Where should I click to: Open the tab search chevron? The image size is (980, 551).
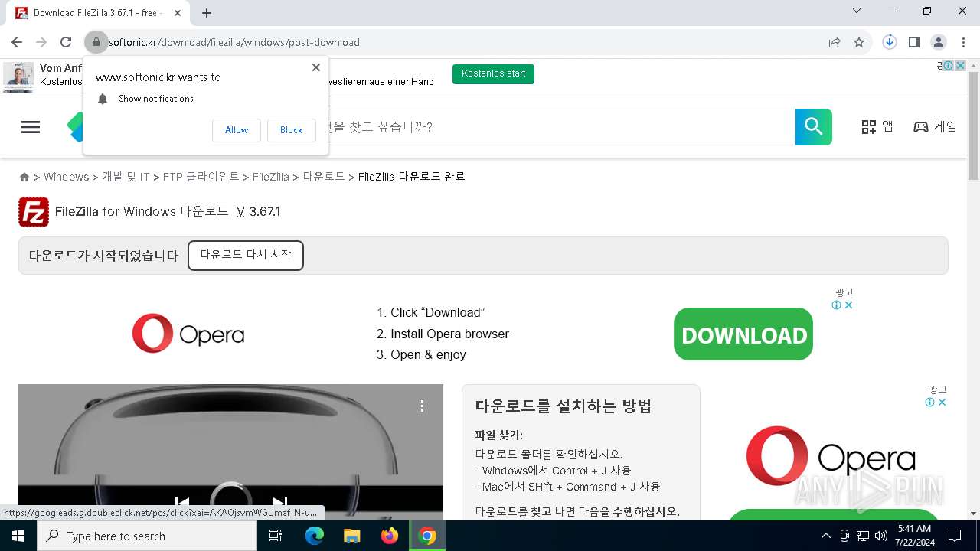click(857, 11)
